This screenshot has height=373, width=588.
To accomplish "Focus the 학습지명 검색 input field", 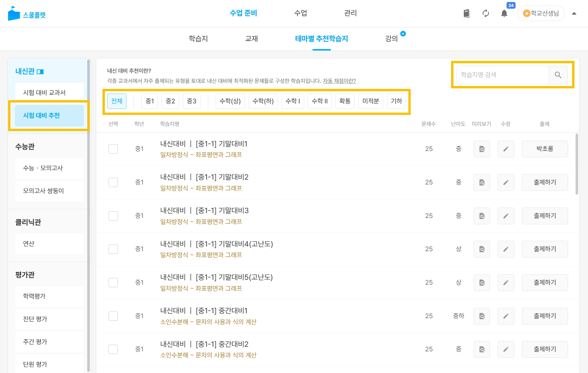I will click(503, 75).
